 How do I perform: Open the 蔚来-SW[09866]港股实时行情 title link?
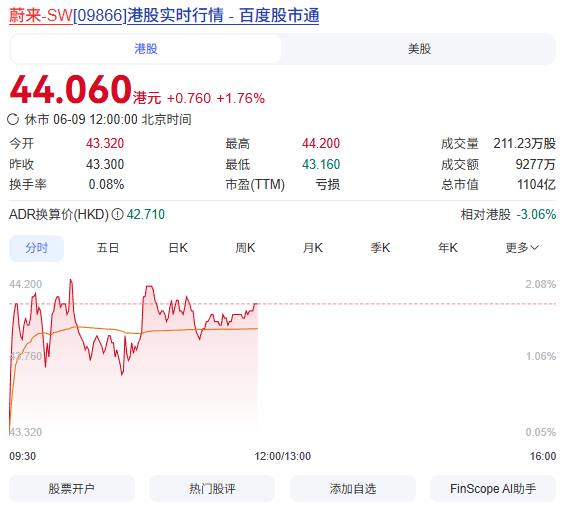coord(164,16)
